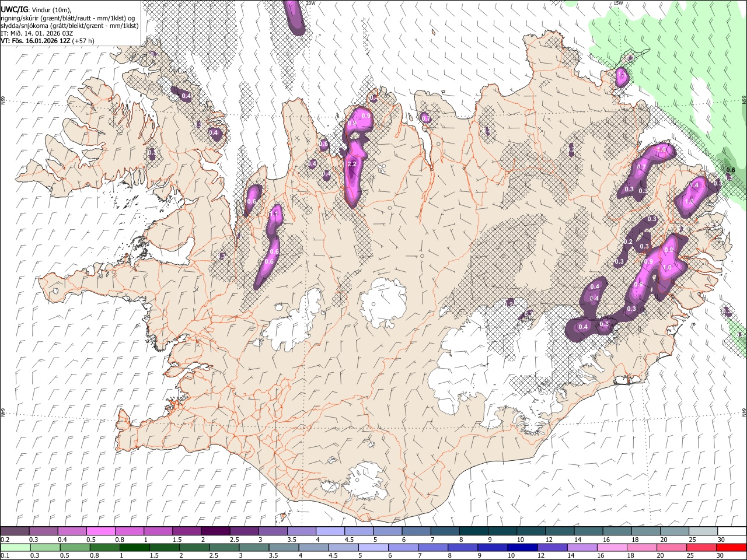Pick the bright pink swatch labeled 0.5, upper scale
Viewport: 747px width, 560px height.
[100, 531]
